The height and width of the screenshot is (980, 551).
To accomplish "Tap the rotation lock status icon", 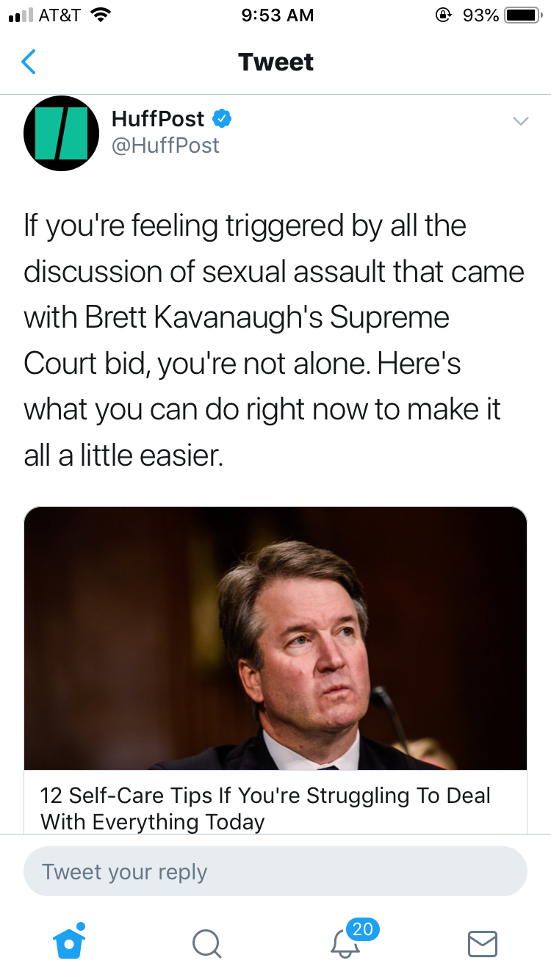I will click(443, 15).
